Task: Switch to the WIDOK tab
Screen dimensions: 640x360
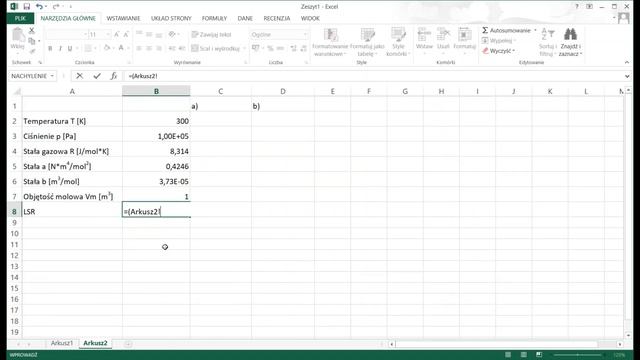Action: [310, 18]
